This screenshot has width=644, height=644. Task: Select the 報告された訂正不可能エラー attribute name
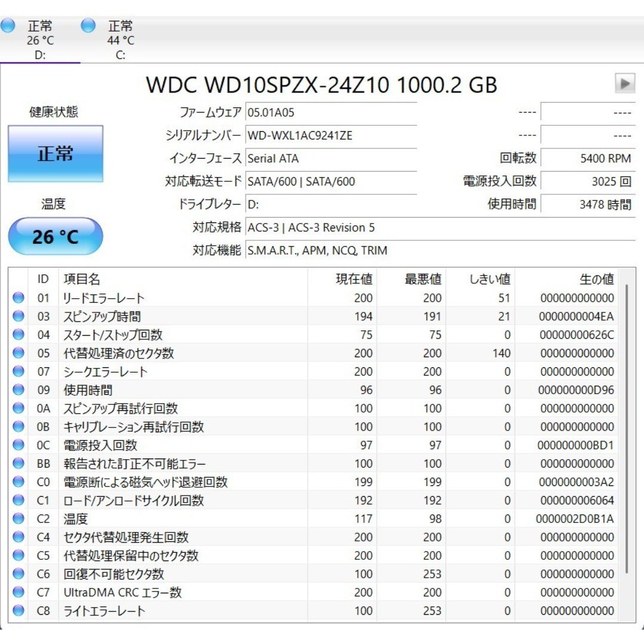pyautogui.click(x=134, y=463)
